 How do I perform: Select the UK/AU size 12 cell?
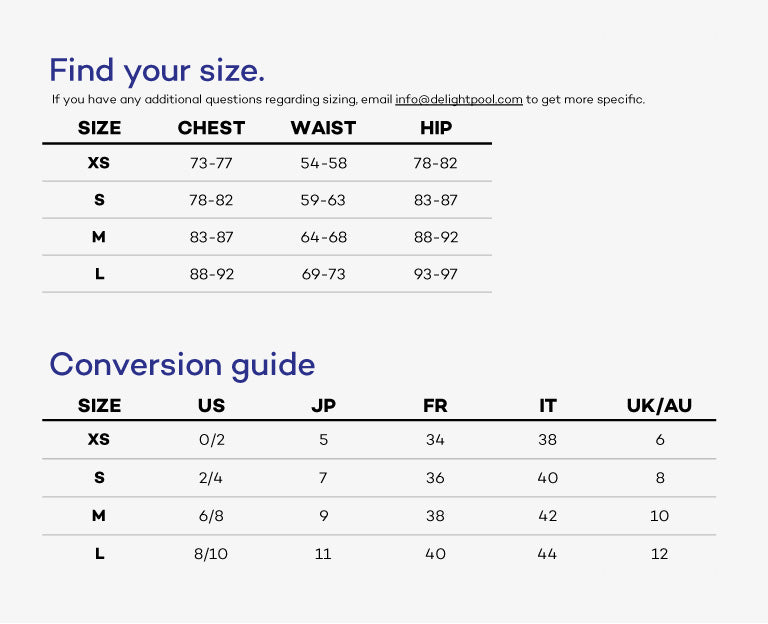click(x=659, y=553)
